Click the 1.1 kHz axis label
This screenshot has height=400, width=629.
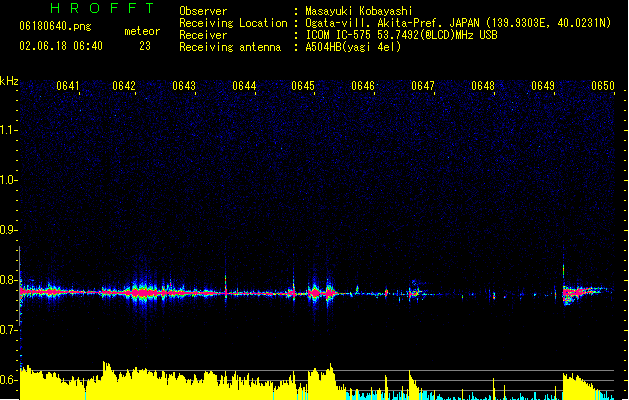8,130
